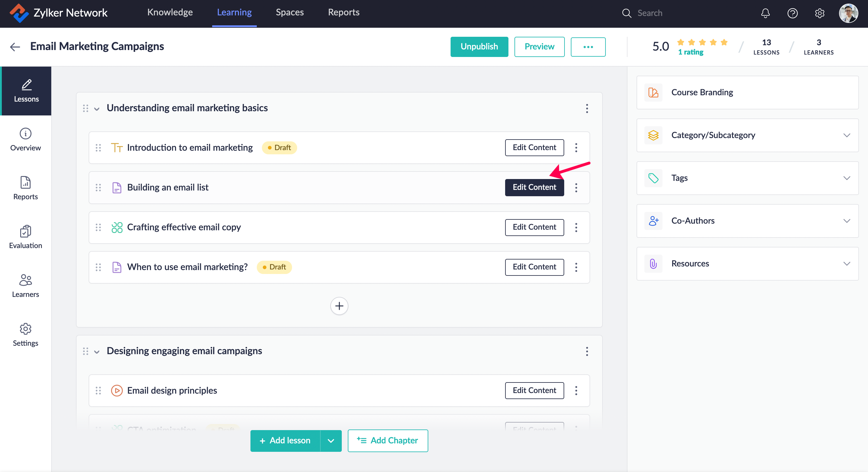Open the notifications bell icon
The height and width of the screenshot is (472, 868).
coord(765,13)
